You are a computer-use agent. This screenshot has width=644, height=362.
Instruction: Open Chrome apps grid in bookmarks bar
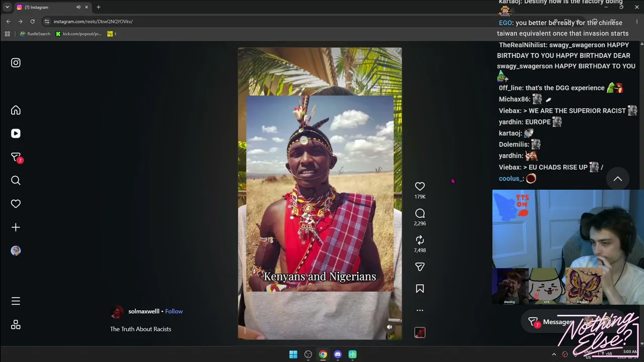click(x=7, y=34)
